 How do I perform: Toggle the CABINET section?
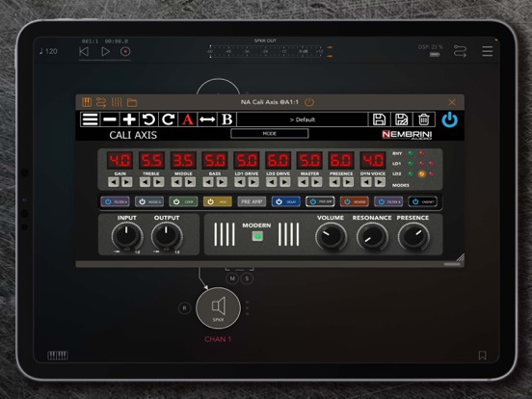coord(422,201)
